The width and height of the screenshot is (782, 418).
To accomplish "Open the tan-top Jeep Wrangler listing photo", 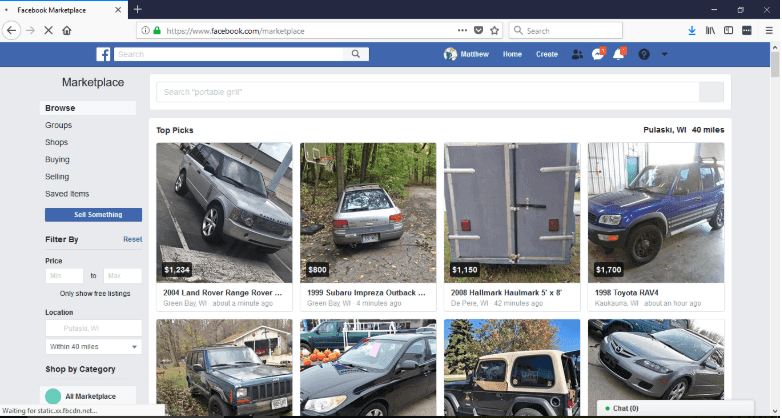I will tap(512, 368).
